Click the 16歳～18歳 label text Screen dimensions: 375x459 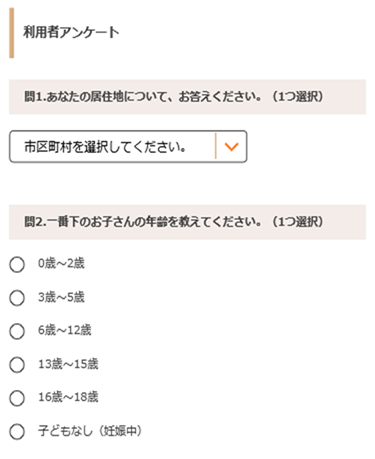tap(68, 397)
